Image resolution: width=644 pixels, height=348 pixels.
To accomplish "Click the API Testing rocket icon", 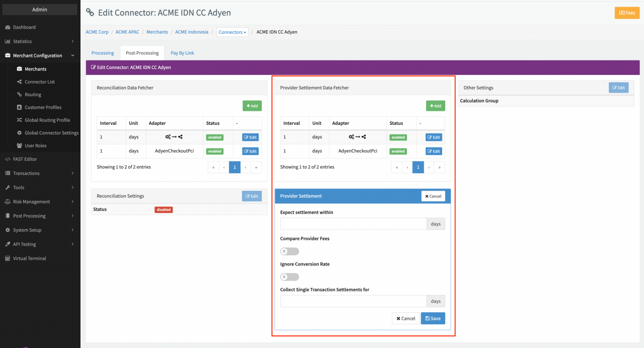I will tap(8, 244).
